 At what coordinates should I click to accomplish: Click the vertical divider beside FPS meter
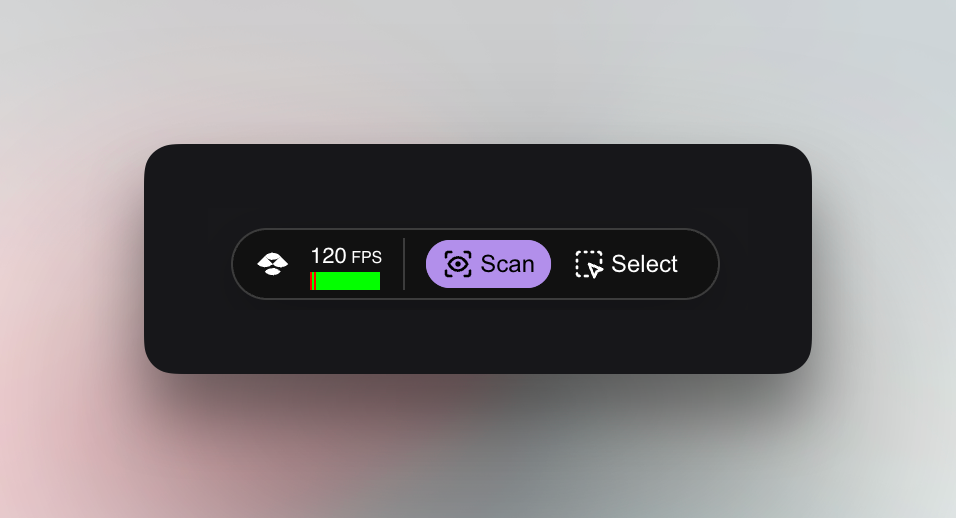tap(404, 264)
